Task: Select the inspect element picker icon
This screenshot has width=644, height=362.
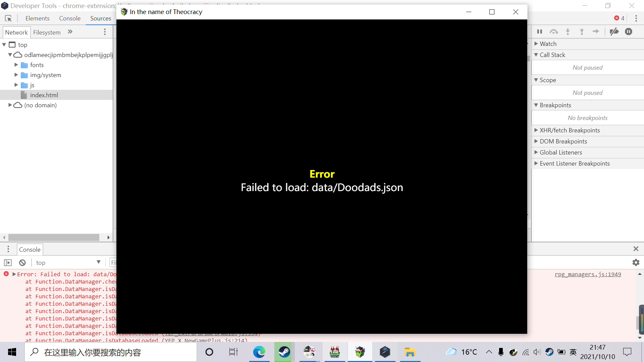Action: [x=8, y=18]
